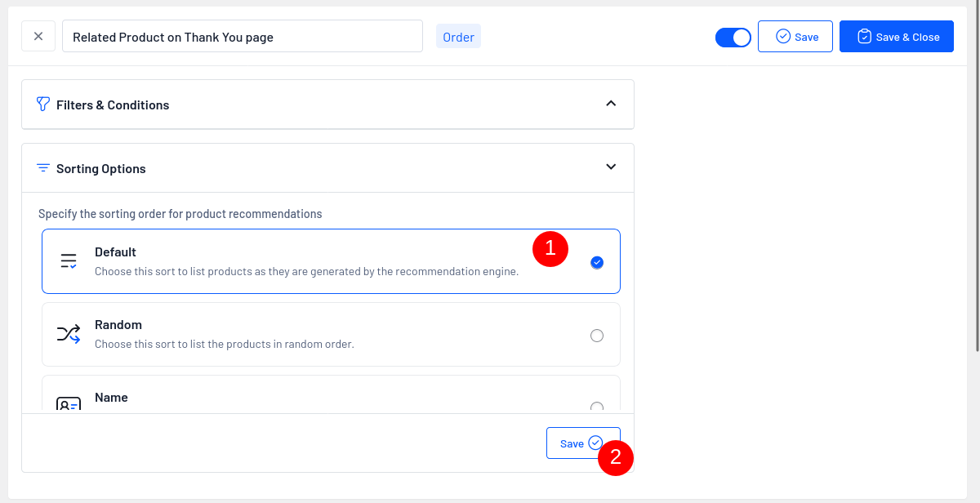This screenshot has width=980, height=503.
Task: Click the Random shuffle arrows icon
Action: 69,333
